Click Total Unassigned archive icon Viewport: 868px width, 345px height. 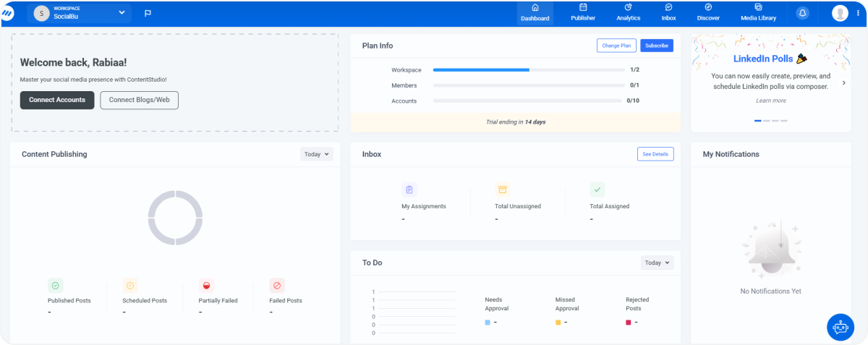[x=503, y=189]
